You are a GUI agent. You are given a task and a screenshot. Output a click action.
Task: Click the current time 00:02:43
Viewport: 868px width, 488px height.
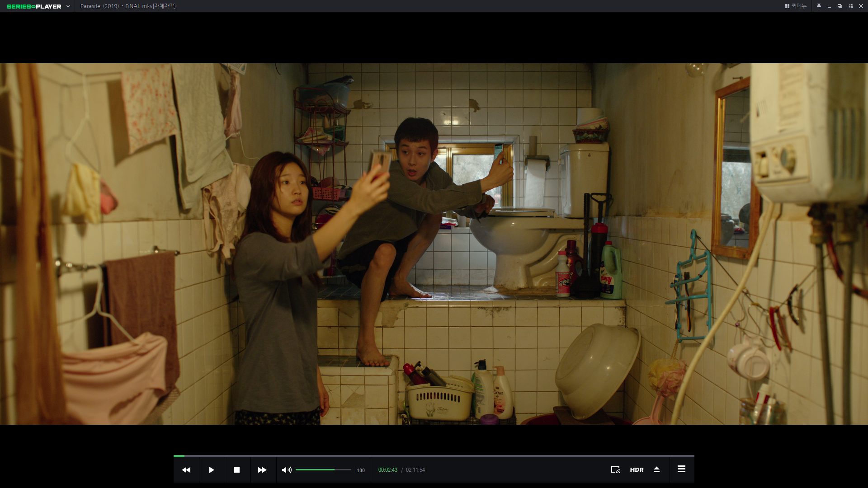pos(388,470)
